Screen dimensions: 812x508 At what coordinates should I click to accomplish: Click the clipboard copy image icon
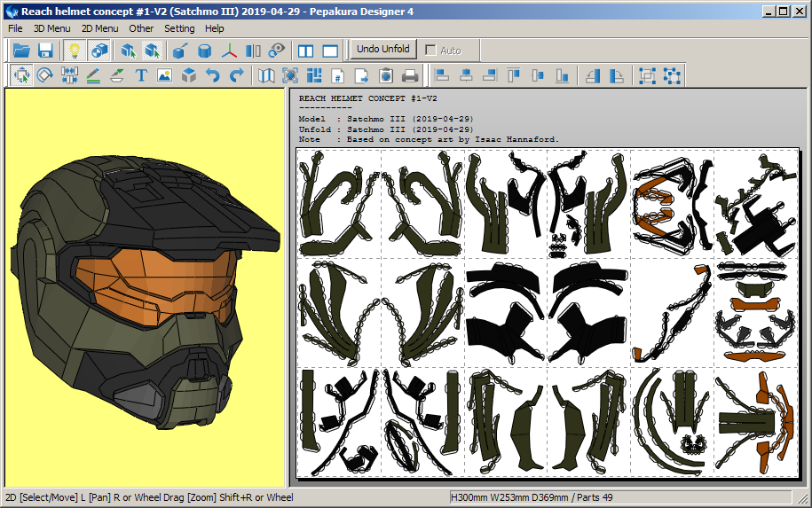(x=386, y=75)
